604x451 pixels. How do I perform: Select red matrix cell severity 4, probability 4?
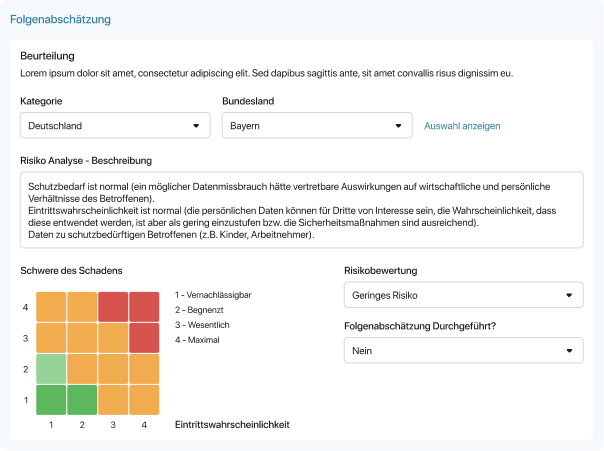pos(144,306)
